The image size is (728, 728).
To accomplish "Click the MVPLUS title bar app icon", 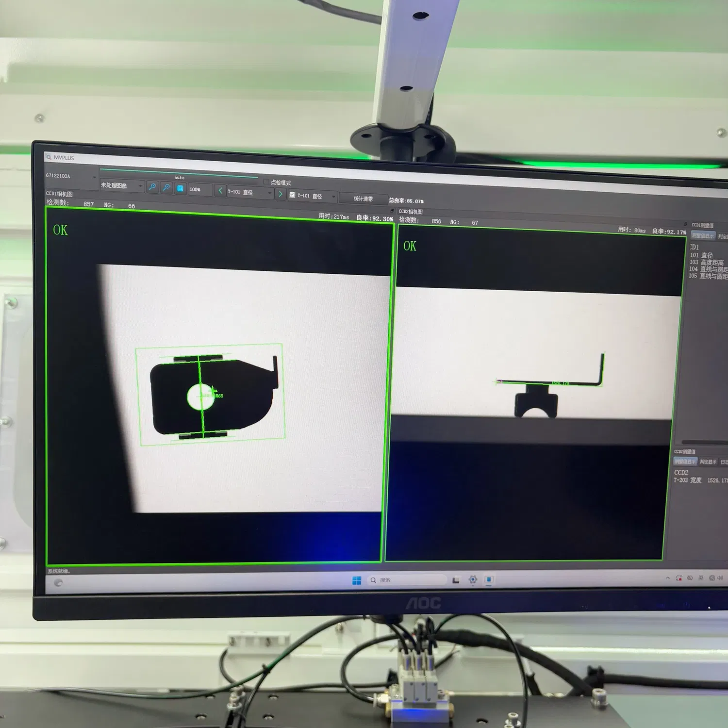I will (49, 157).
